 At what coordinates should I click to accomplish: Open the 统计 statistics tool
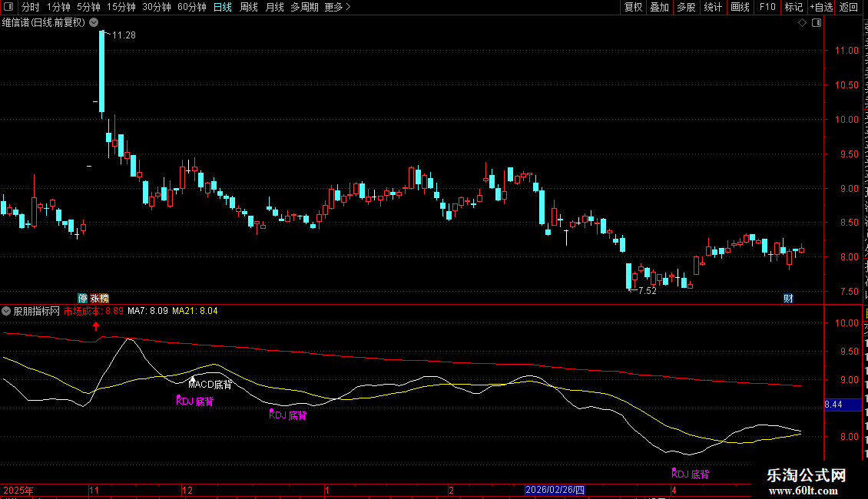point(713,7)
